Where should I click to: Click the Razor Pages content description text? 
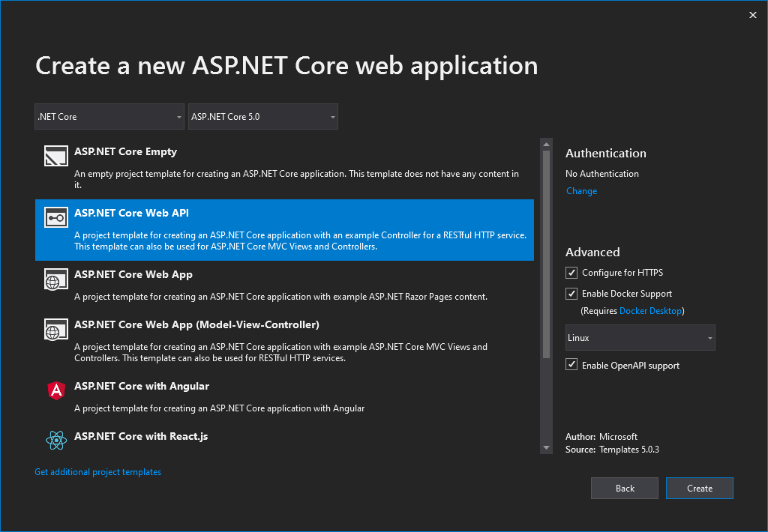[x=280, y=297]
